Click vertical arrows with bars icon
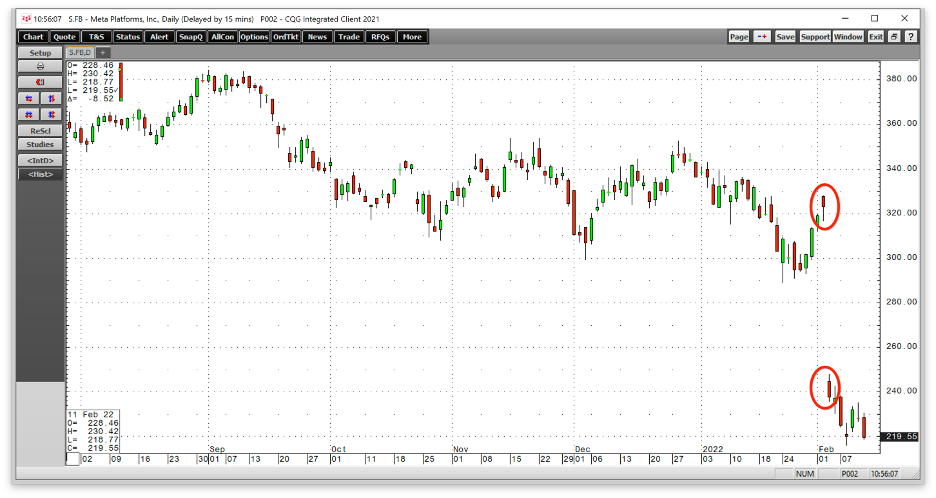This screenshot has width=936, height=498. coord(51,115)
